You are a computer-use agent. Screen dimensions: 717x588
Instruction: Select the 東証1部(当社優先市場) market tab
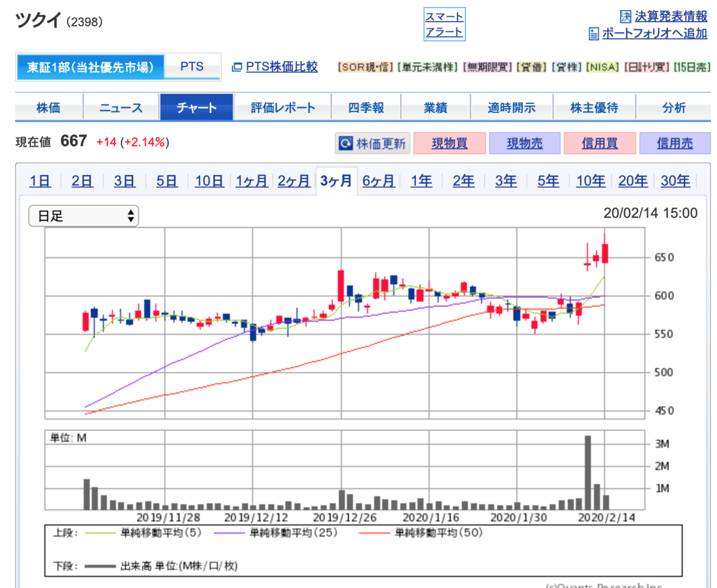[x=90, y=67]
